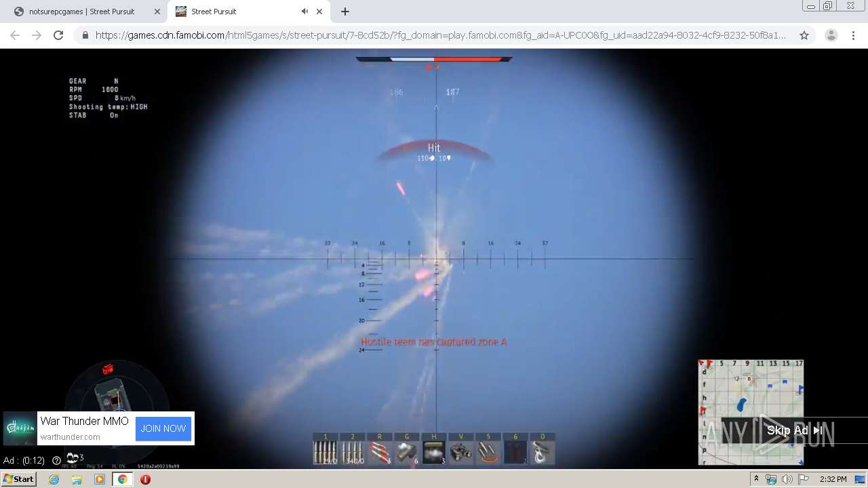Show hidden system tray icons
The image size is (868, 488).
756,479
